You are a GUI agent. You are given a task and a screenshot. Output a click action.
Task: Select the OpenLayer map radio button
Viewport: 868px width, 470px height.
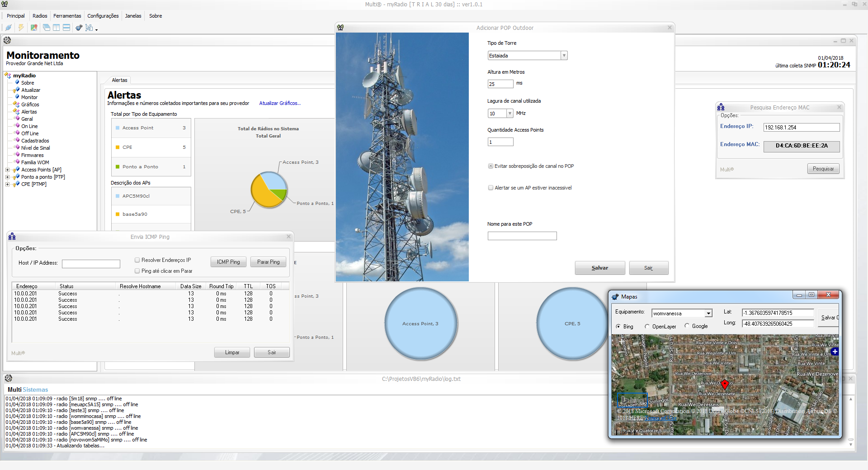(x=647, y=326)
